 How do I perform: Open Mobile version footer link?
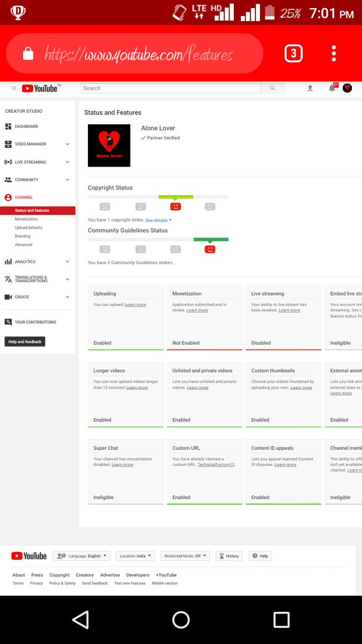coord(165,583)
